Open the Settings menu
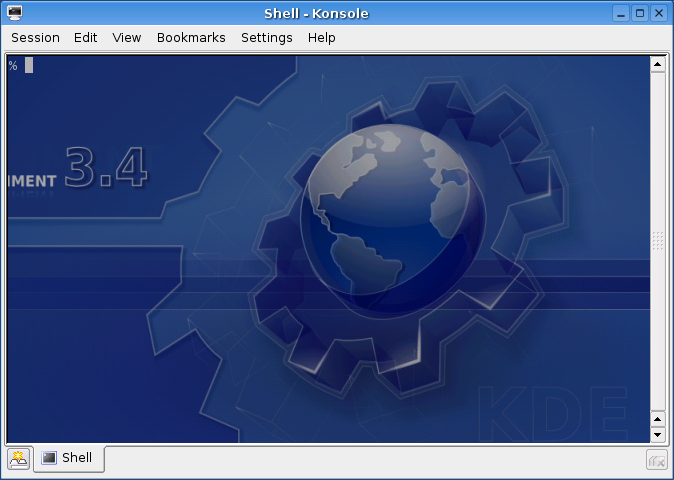The width and height of the screenshot is (674, 480). click(267, 38)
